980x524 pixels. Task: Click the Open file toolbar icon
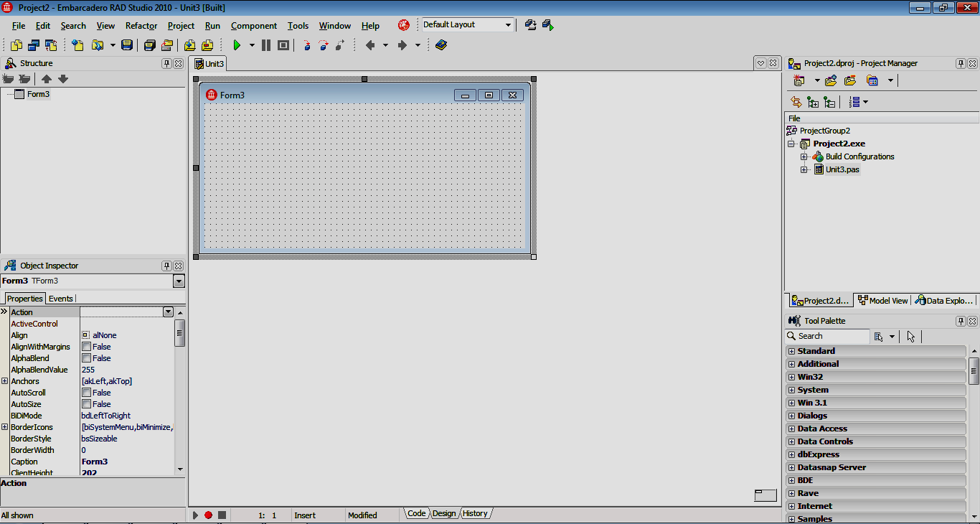[97, 45]
